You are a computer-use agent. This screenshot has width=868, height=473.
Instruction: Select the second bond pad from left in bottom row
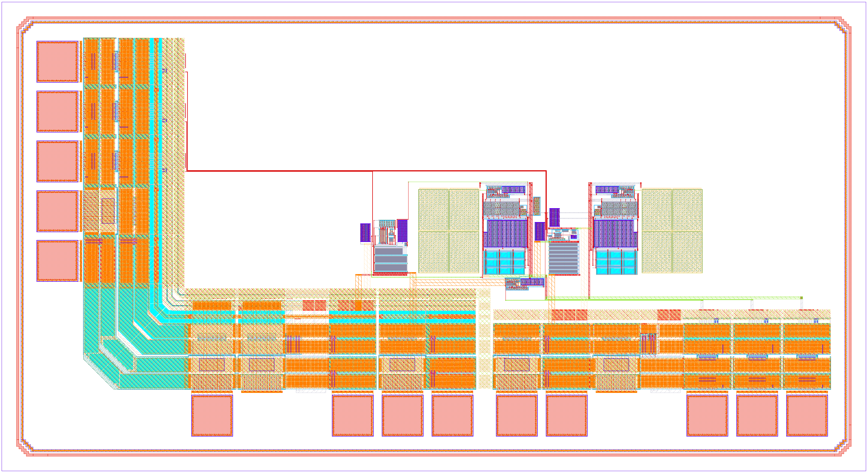click(x=352, y=416)
